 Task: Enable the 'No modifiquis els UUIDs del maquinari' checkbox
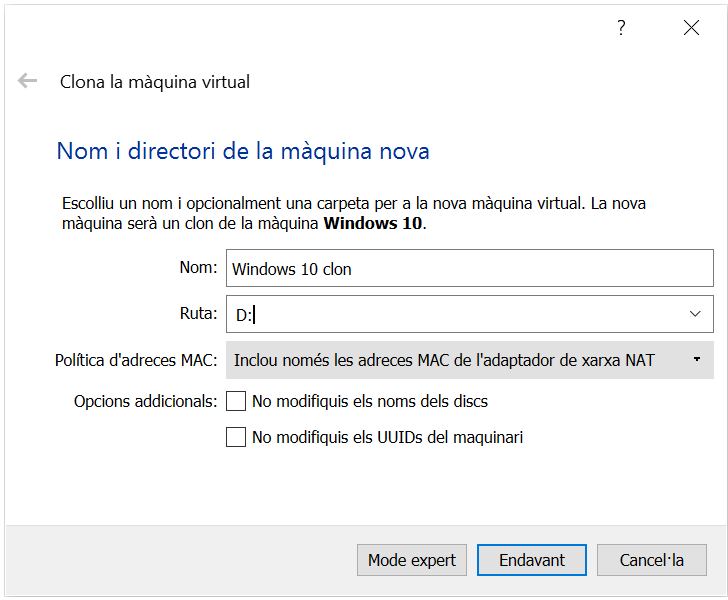point(236,437)
